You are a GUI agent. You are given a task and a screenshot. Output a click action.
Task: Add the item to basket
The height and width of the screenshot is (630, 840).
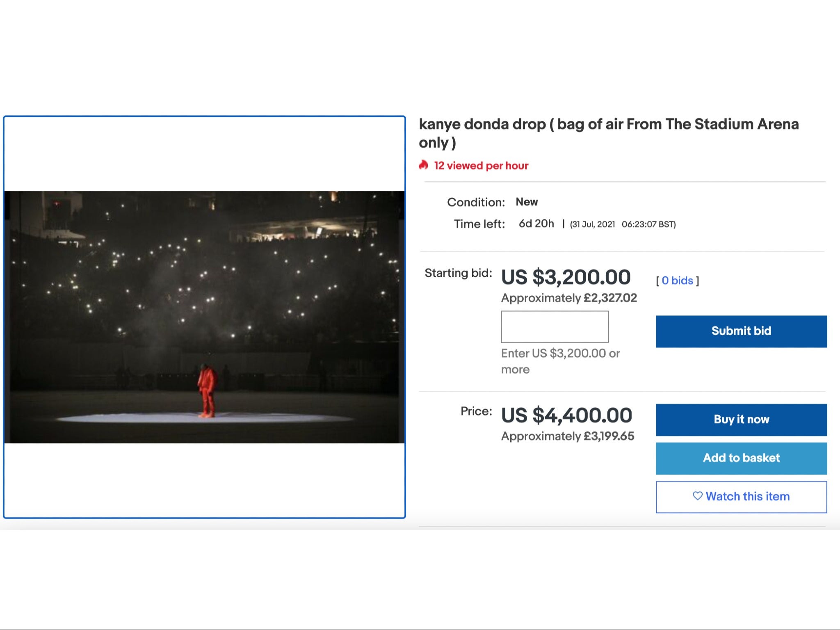click(x=741, y=458)
